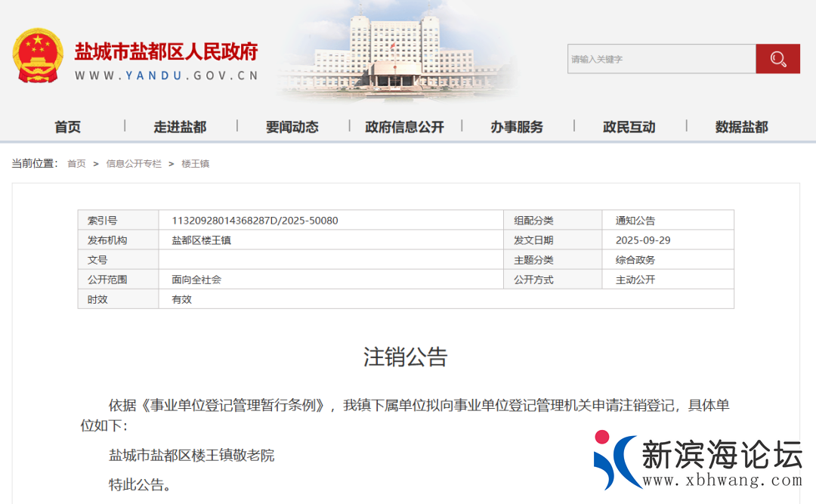
Task: Focus the keyword search input field
Action: (661, 59)
